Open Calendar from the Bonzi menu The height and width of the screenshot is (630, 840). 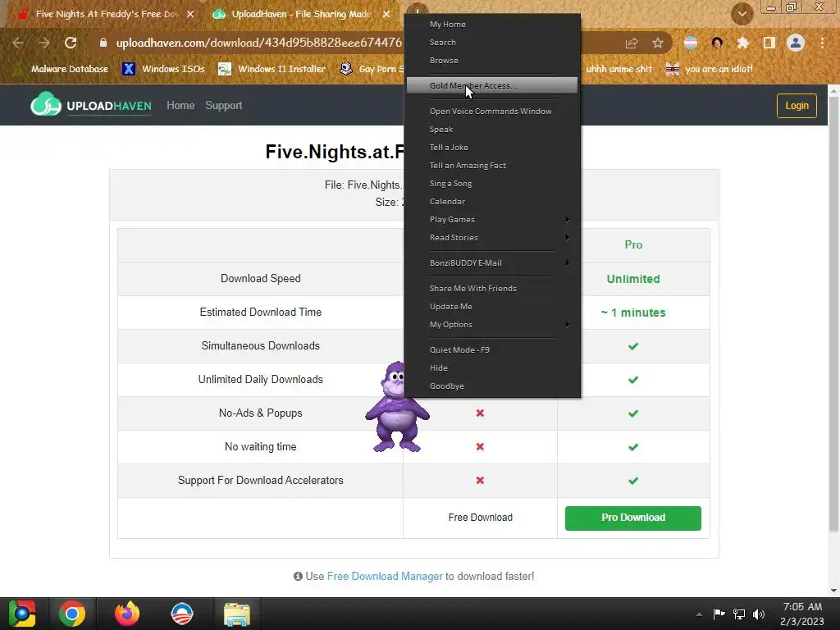point(492,202)
